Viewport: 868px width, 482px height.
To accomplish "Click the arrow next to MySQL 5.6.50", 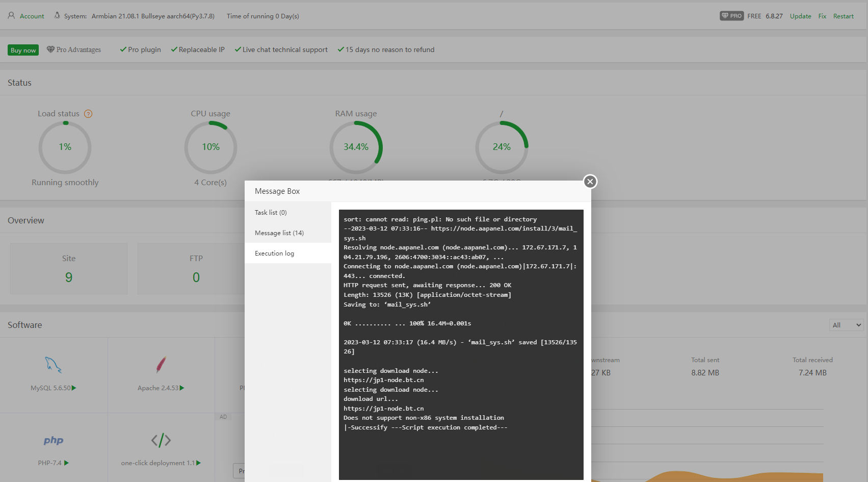I will [74, 388].
